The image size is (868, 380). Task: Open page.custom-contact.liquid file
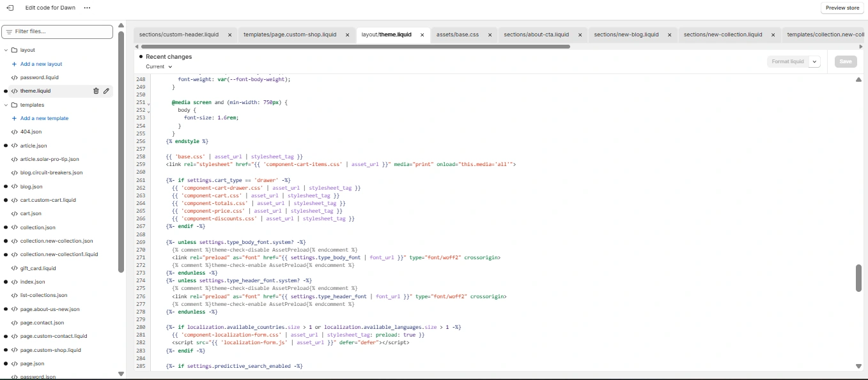coord(54,336)
